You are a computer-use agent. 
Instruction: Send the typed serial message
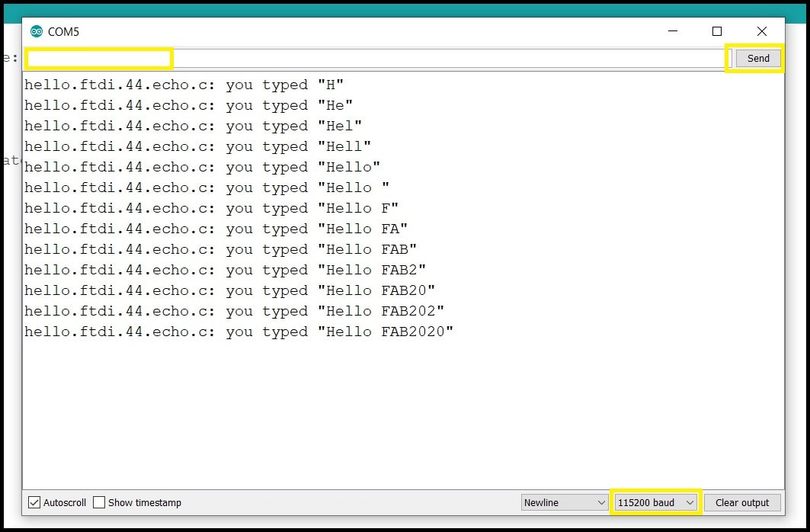coord(758,59)
